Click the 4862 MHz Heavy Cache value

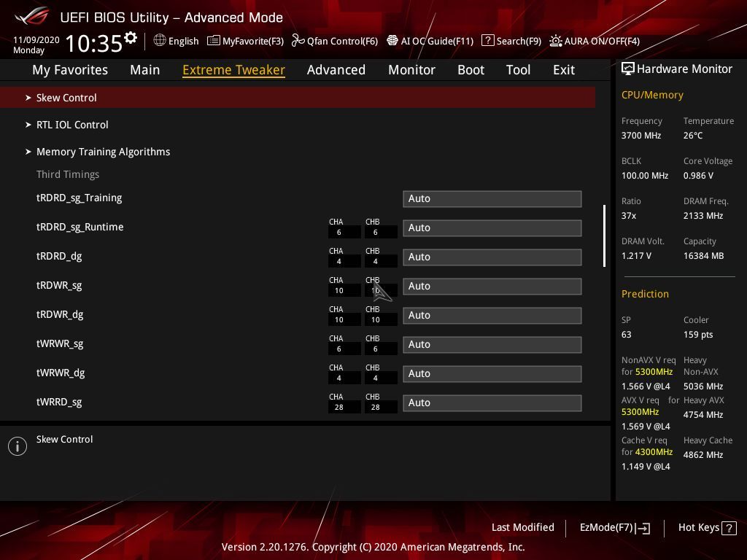pos(703,455)
